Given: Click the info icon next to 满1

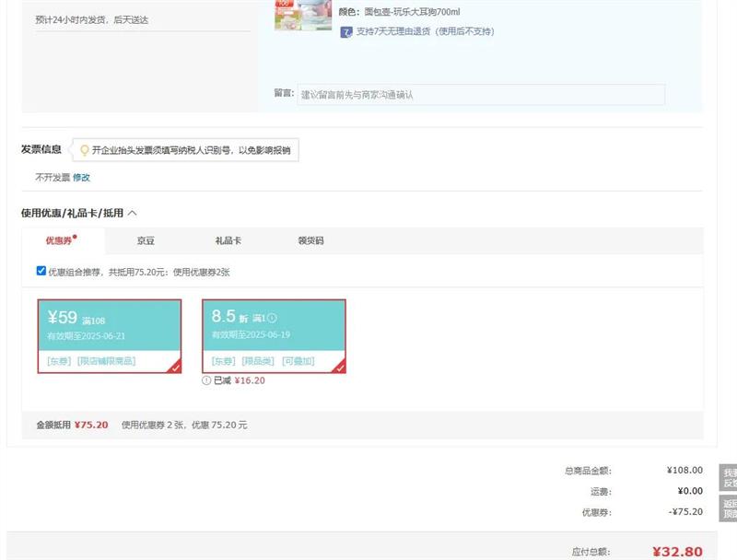Looking at the screenshot, I should point(272,319).
